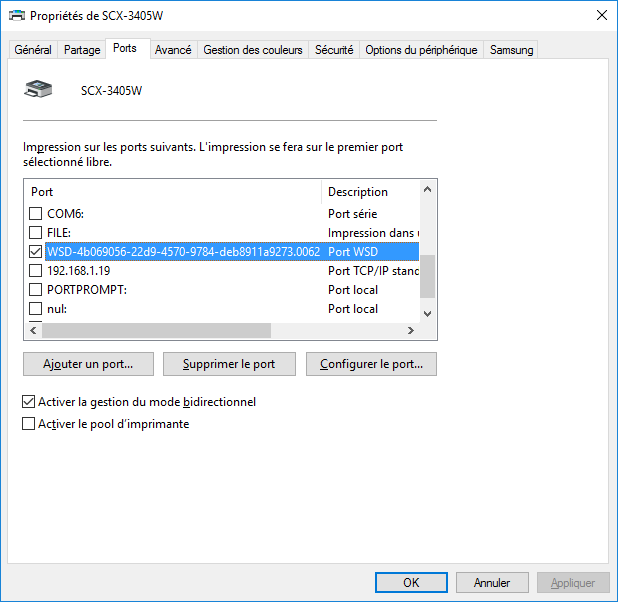
Task: Close the Propriétés de SCX-3405W dialog
Action: point(602,15)
